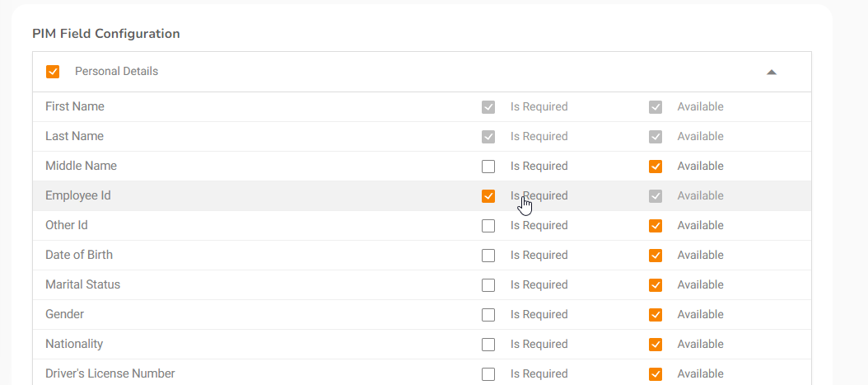Enable Is Required for Middle Name
Screen dimensions: 868x385
click(488, 167)
